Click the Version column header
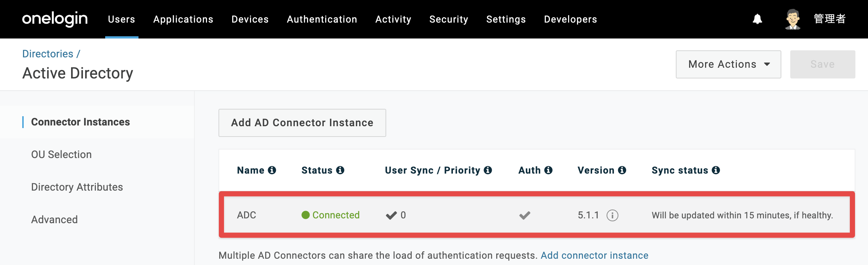The height and width of the screenshot is (265, 868). [596, 170]
